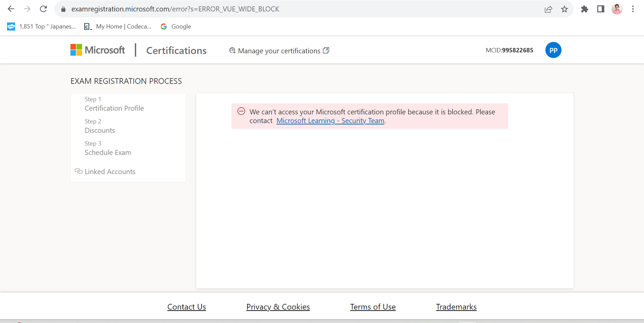The height and width of the screenshot is (323, 644).
Task: Open the Extensions puzzle icon
Action: (x=585, y=9)
